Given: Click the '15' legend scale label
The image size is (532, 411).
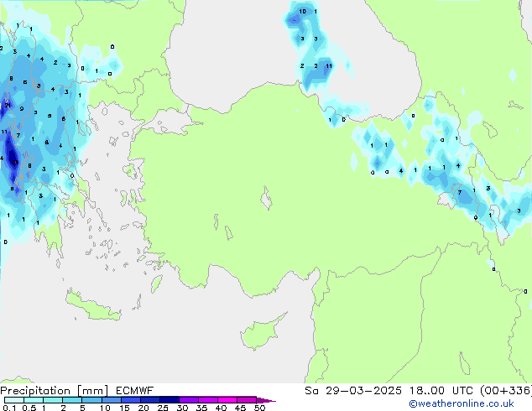Looking at the screenshot, I should (124, 408).
